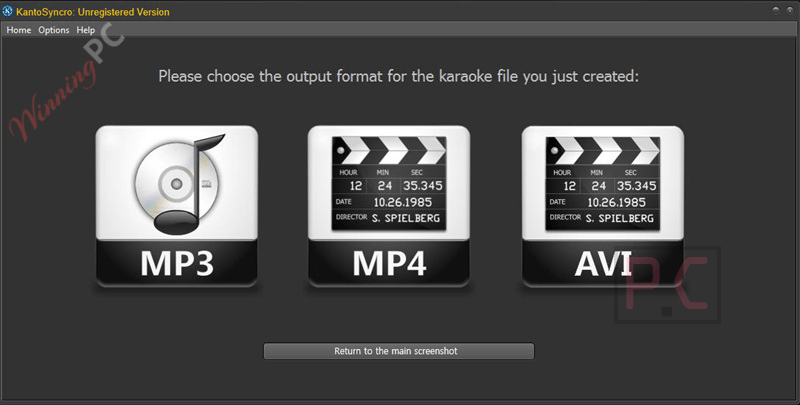Choose the MP4 output format icon
This screenshot has height=405, width=800.
389,206
